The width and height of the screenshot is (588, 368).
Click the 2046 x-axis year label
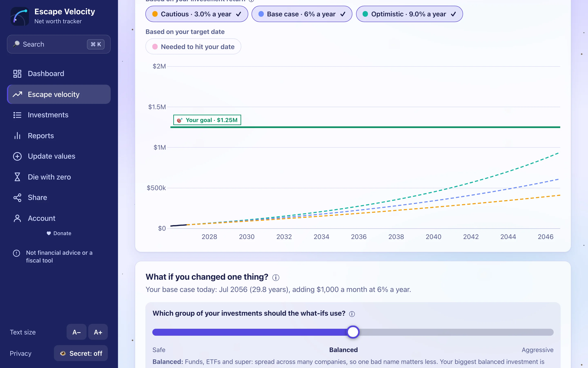[546, 237]
